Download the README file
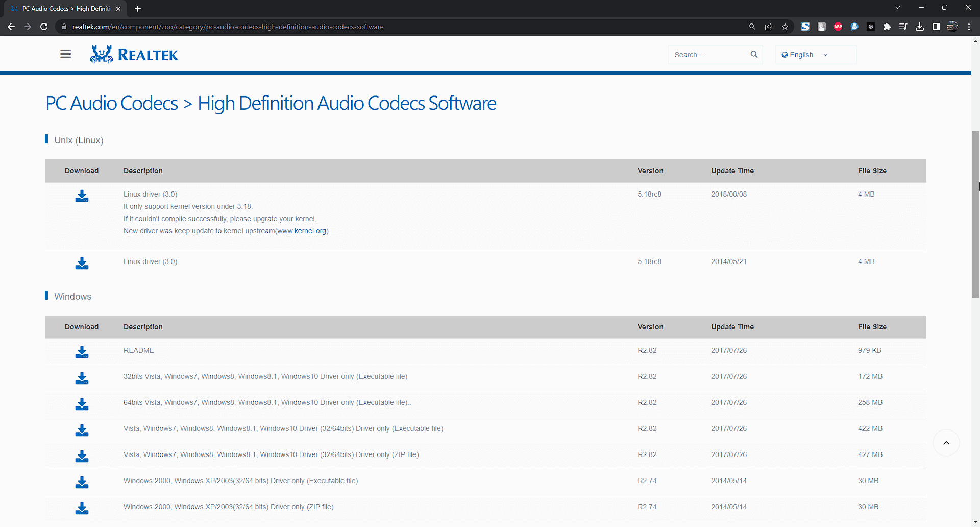Viewport: 980px width, 527px height. (x=82, y=352)
